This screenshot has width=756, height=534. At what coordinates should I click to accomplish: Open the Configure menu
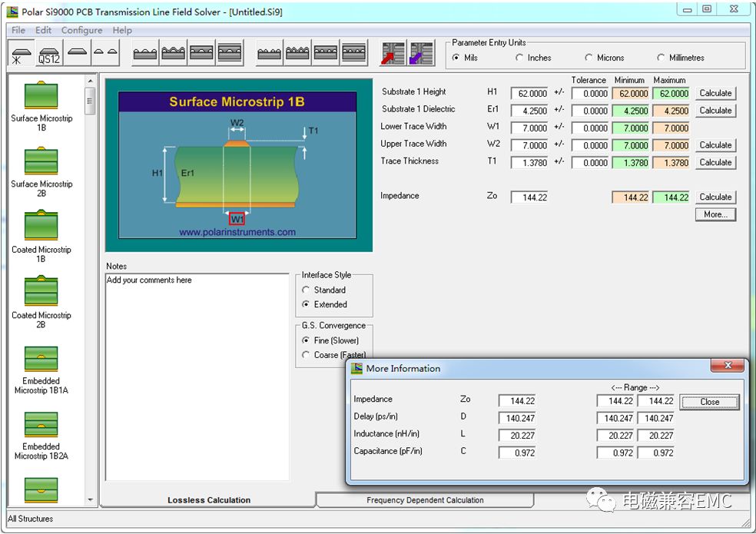tap(81, 30)
